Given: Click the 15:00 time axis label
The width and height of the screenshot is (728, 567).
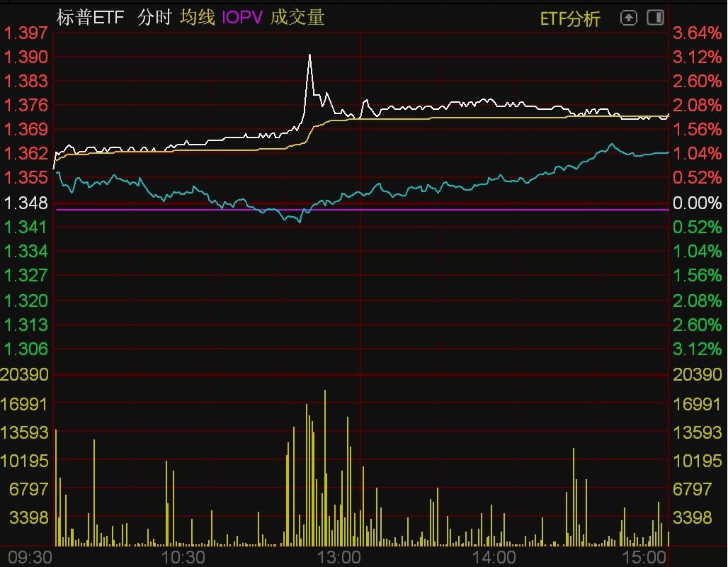Looking at the screenshot, I should coord(644,557).
